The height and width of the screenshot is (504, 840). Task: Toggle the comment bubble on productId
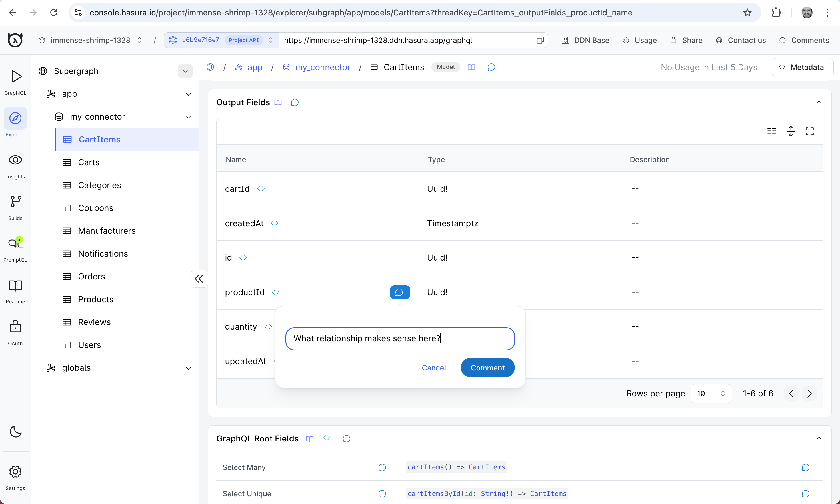[x=400, y=292]
